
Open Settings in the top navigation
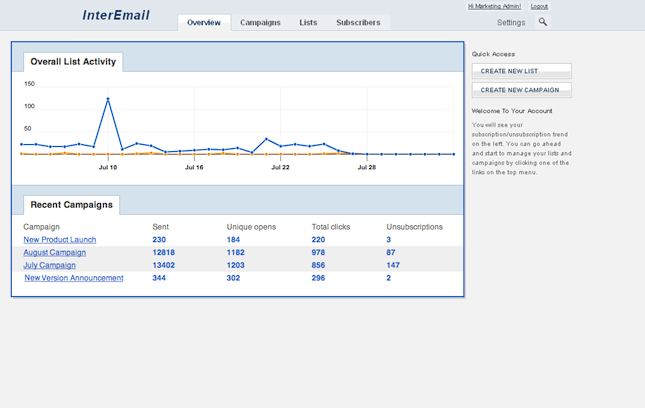point(511,22)
